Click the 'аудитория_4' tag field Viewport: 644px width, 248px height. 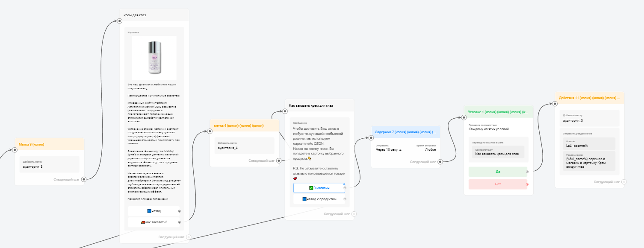click(244, 148)
